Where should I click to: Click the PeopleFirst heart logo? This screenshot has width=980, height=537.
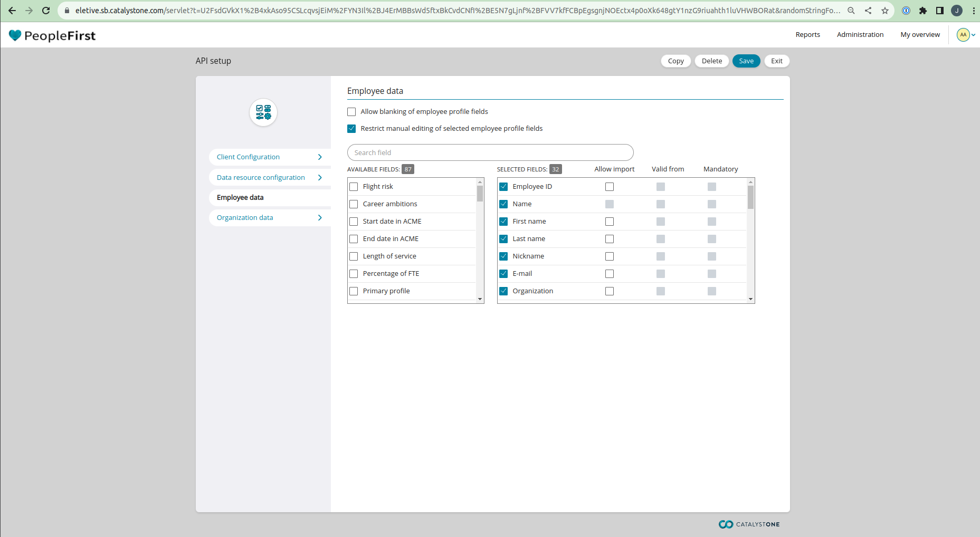click(x=15, y=35)
